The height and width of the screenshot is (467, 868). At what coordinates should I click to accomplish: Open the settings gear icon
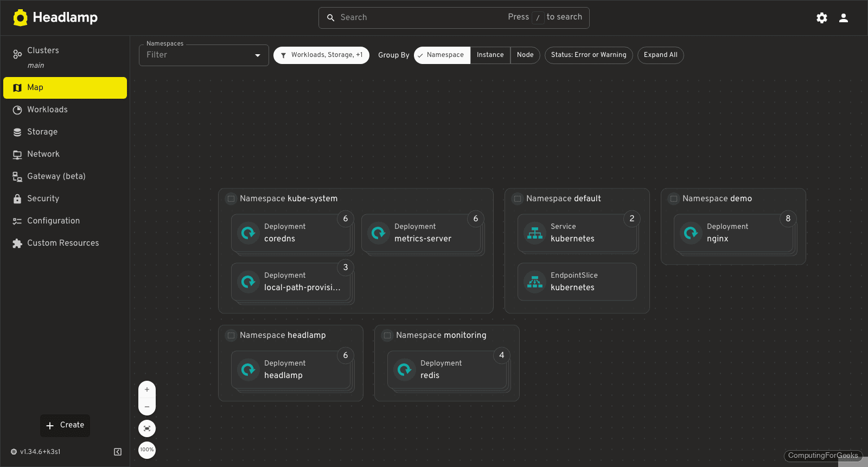coord(822,18)
